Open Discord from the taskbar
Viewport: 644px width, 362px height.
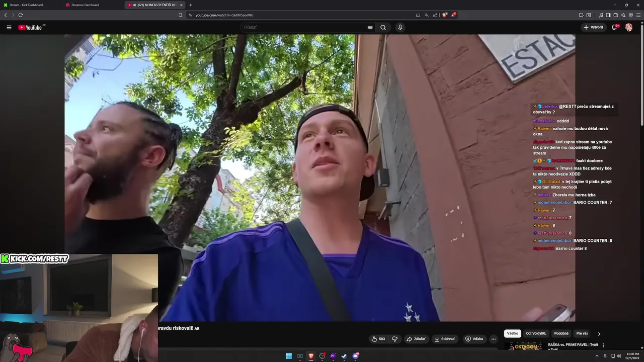point(356,356)
